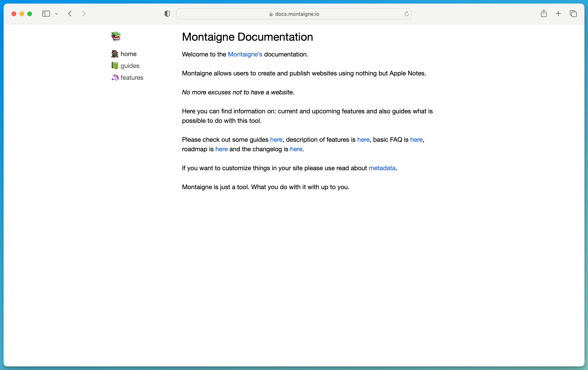Open the description of features 'here' link
The height and width of the screenshot is (370, 588).
(363, 140)
